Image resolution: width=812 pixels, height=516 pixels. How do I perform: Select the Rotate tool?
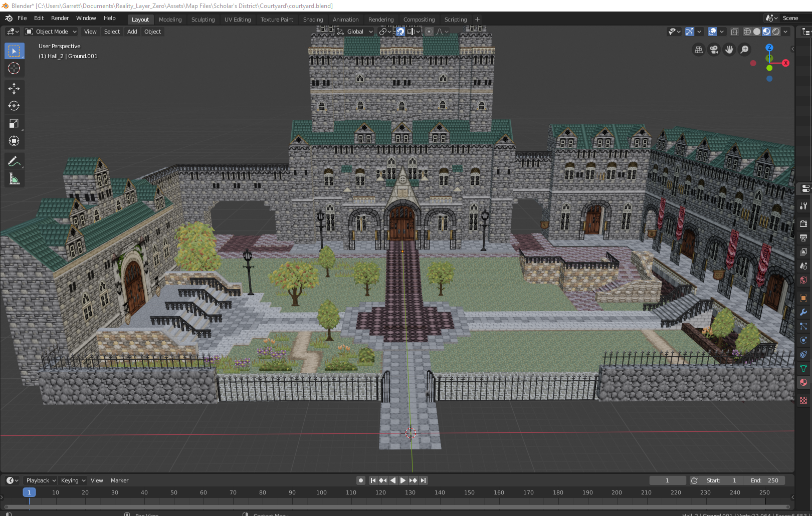[14, 106]
